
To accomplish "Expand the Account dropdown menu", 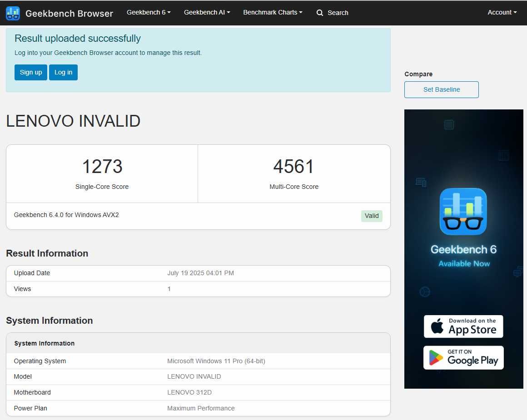I will tap(502, 12).
